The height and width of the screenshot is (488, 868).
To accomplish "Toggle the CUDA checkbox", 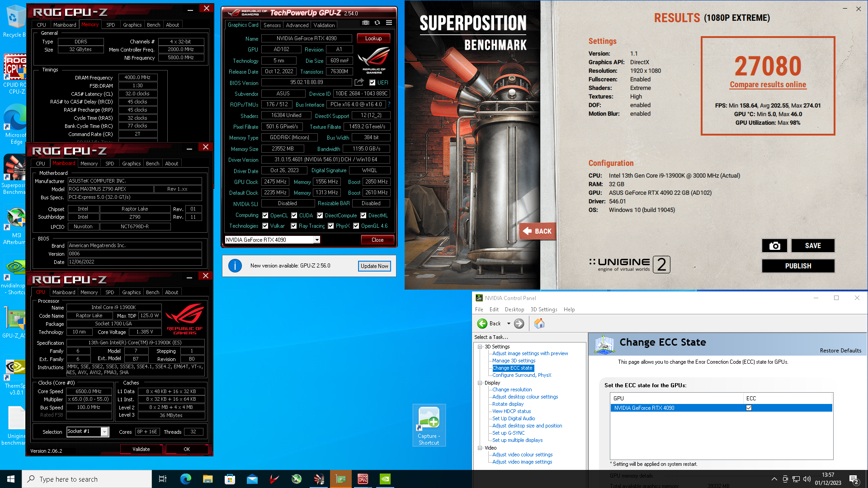I will (x=294, y=216).
